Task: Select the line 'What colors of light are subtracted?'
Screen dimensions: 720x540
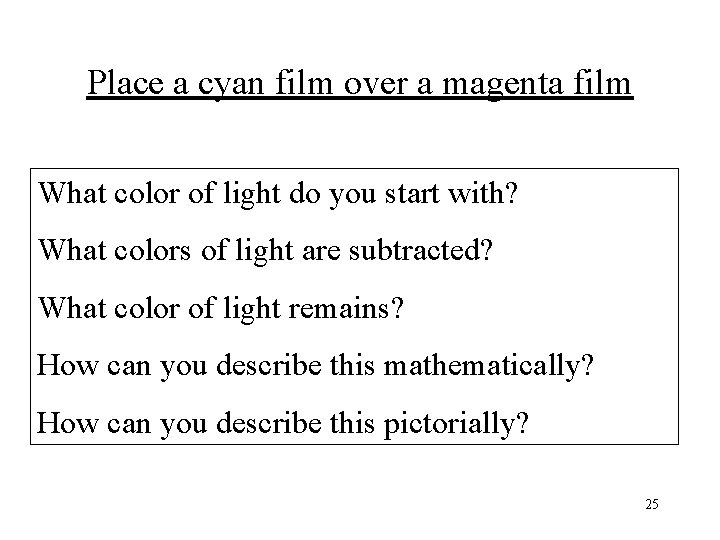Action: click(265, 251)
